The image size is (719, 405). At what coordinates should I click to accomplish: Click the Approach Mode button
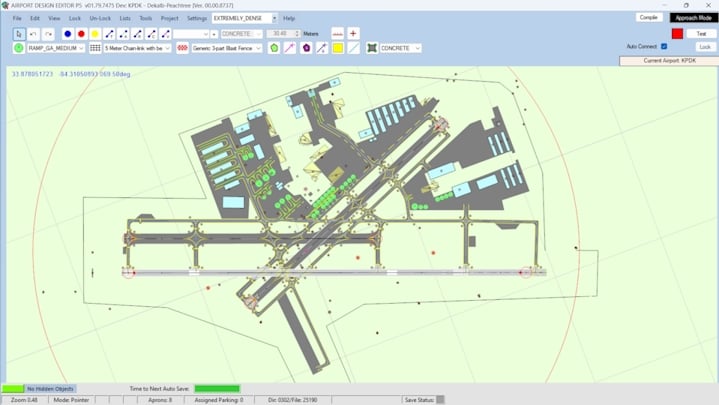coord(693,18)
